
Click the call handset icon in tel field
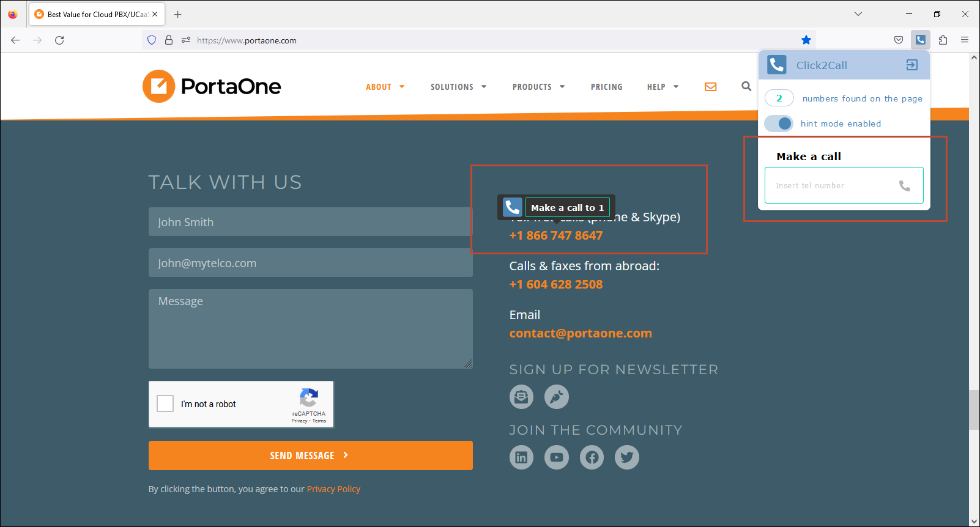[x=905, y=186]
